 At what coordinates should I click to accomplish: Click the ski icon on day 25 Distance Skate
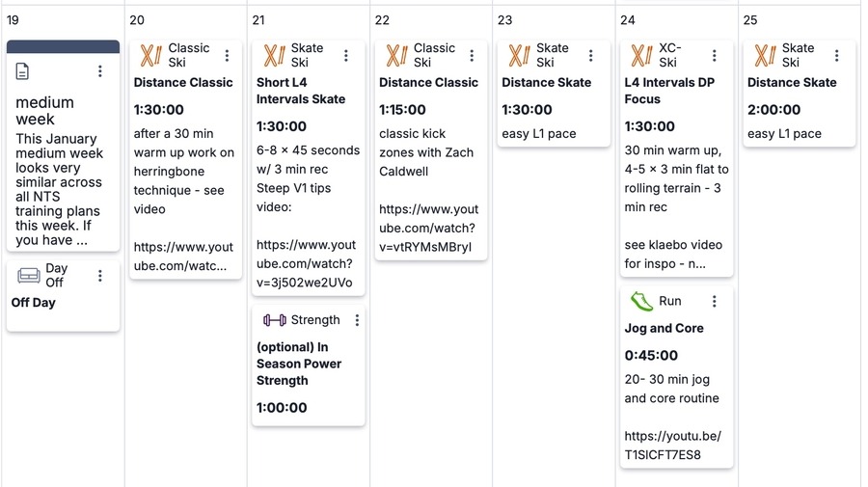coord(765,56)
